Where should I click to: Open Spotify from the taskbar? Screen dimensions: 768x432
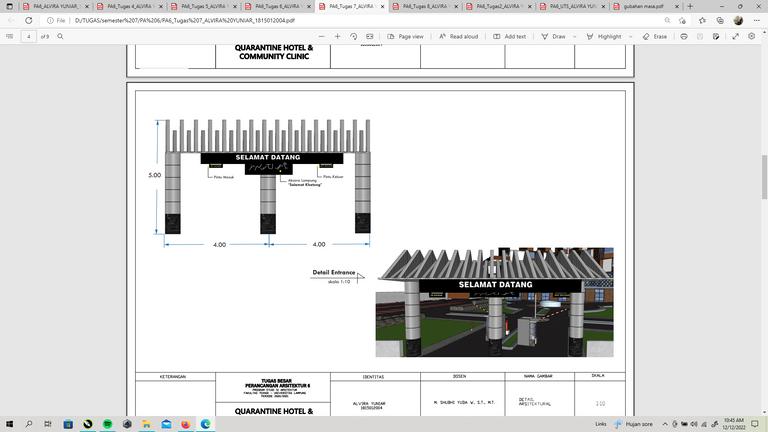[x=107, y=424]
